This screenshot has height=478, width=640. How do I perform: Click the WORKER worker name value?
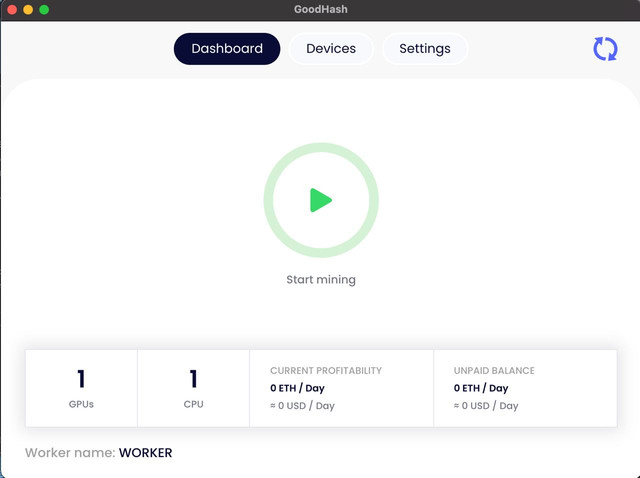(x=145, y=453)
